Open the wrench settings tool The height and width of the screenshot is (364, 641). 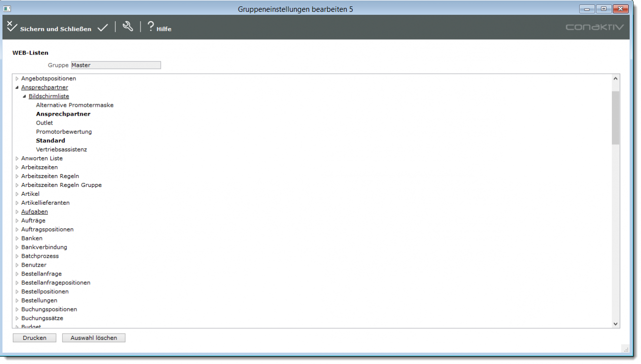point(128,27)
